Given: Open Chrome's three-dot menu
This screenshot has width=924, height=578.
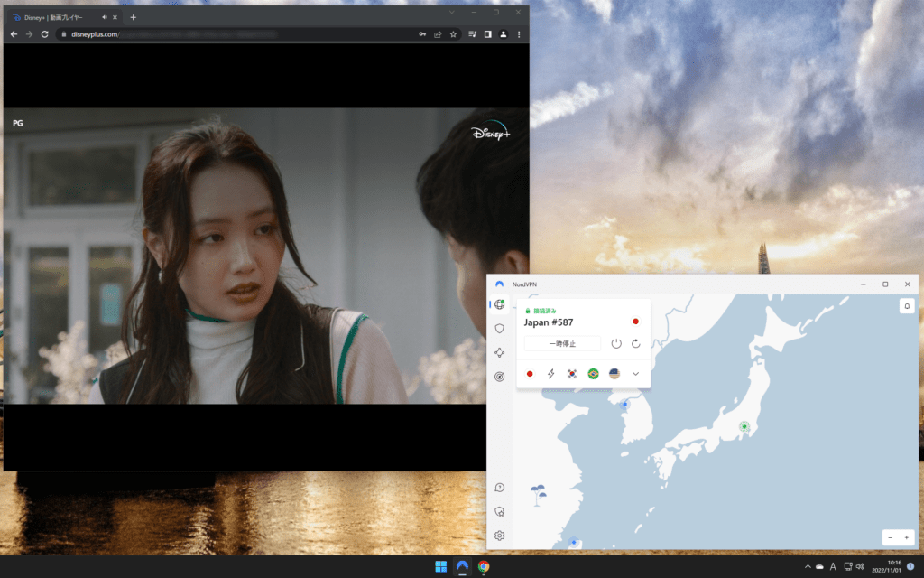Looking at the screenshot, I should 519,34.
